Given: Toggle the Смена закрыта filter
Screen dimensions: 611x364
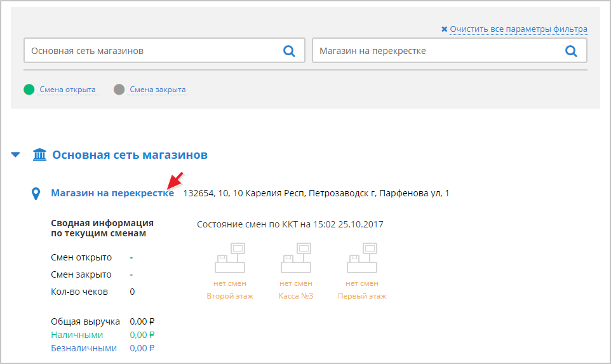Looking at the screenshot, I should pos(158,90).
